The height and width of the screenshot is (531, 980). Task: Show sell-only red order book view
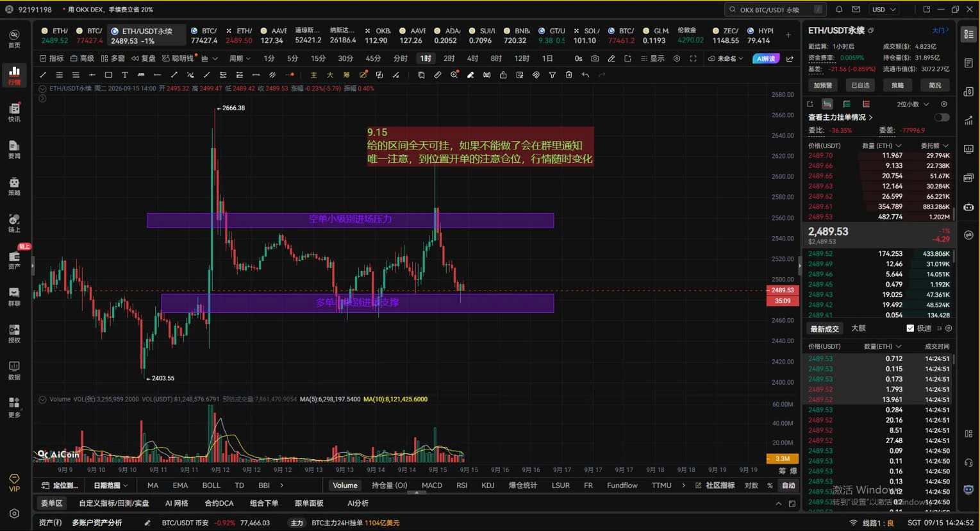point(866,104)
